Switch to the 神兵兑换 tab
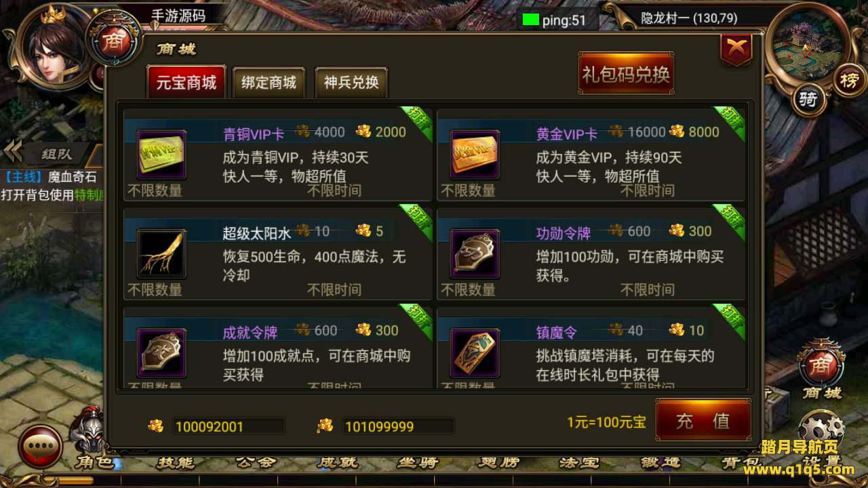 (x=351, y=83)
